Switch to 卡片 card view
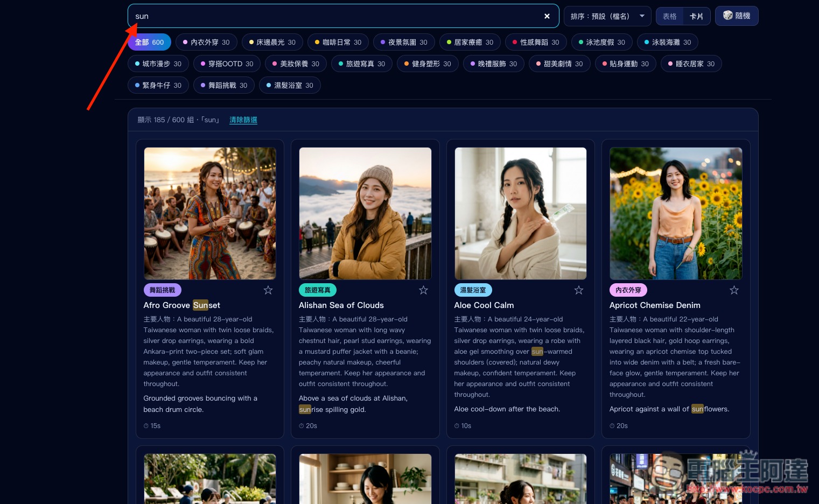 [697, 16]
